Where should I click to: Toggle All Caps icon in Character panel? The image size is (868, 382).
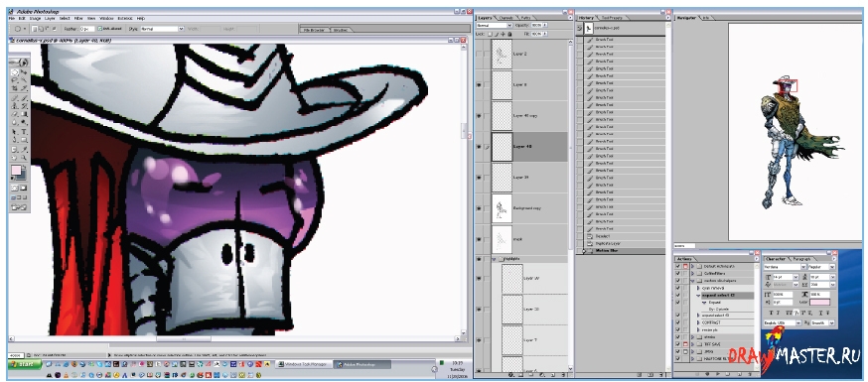[x=788, y=312]
